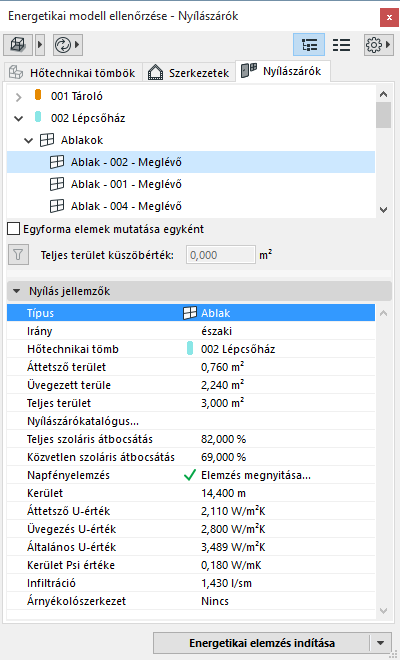Start Energetikai elemzés indítása button
The height and width of the screenshot is (660, 400).
261,643
